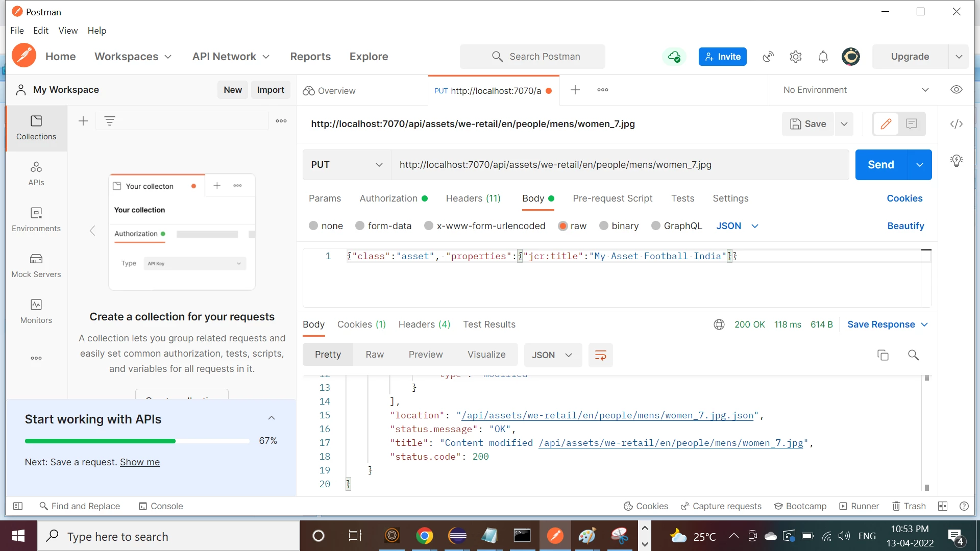Viewport: 980px width, 551px height.
Task: Open the environment quick look eye icon
Action: pos(956,90)
